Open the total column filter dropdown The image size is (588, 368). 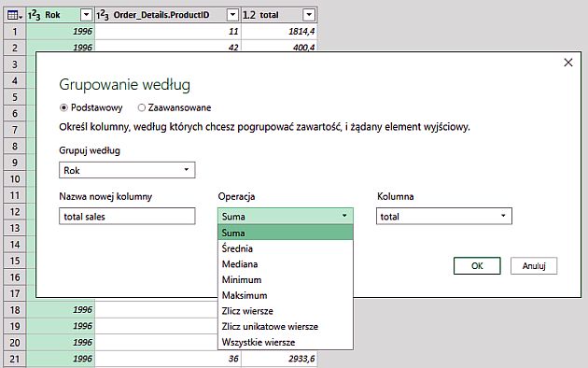(x=309, y=15)
